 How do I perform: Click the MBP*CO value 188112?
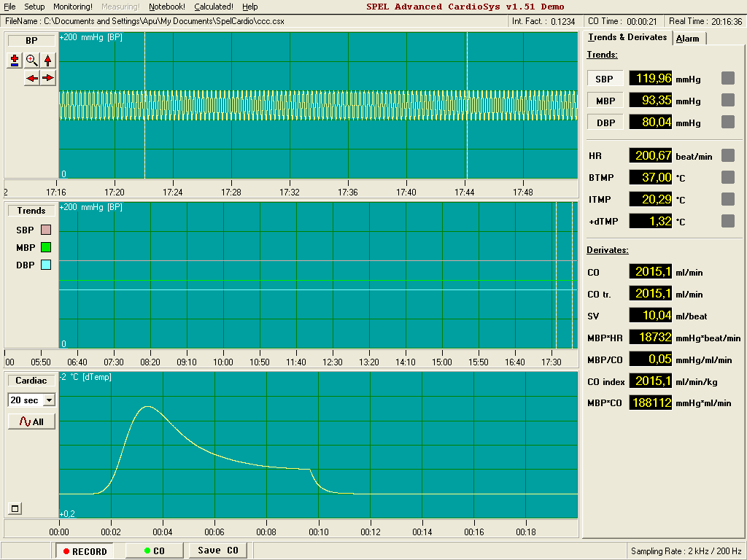coord(650,402)
